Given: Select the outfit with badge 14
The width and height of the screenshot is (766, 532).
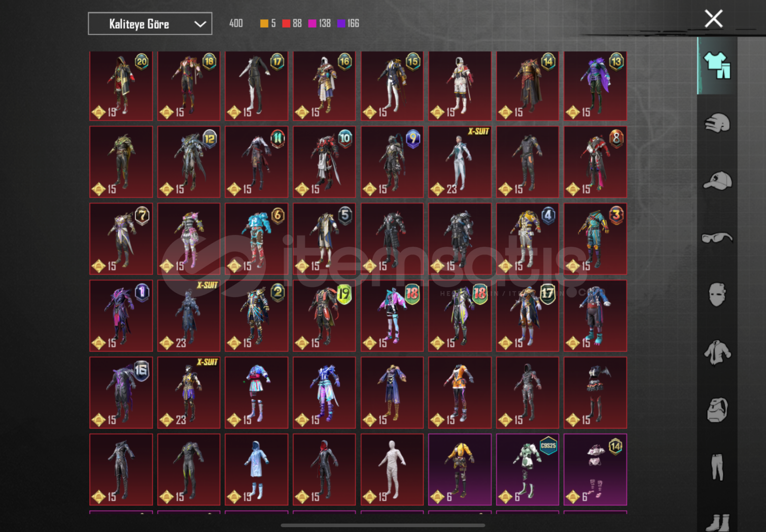Looking at the screenshot, I should pyautogui.click(x=527, y=86).
